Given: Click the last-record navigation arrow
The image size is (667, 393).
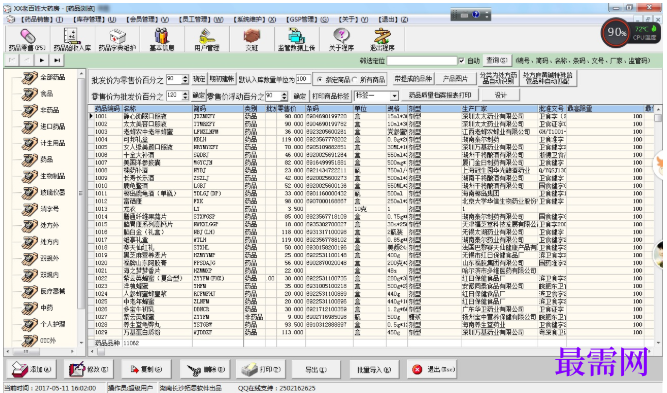Looking at the screenshot, I should click(x=57, y=60).
